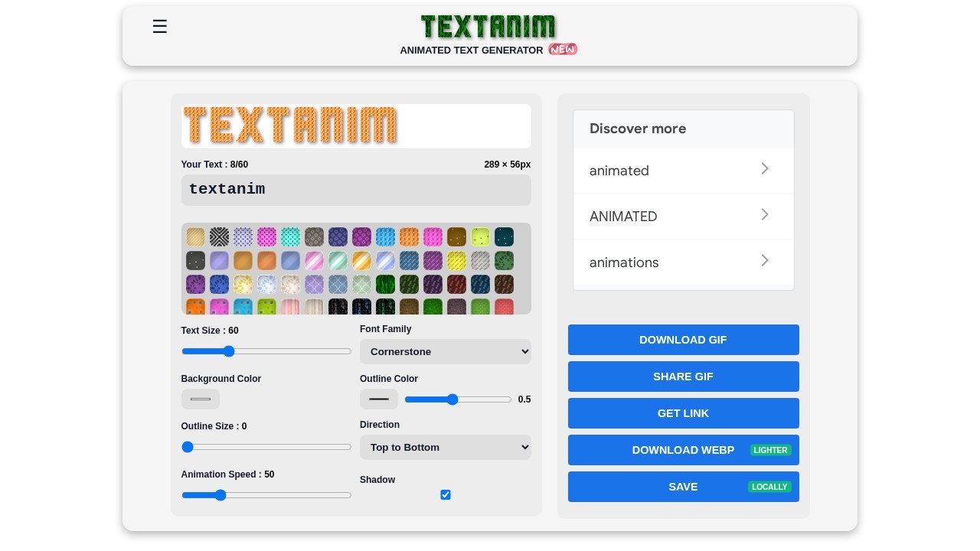Select the black crosshatch texture tile
This screenshot has height=551, width=980.
(x=219, y=237)
